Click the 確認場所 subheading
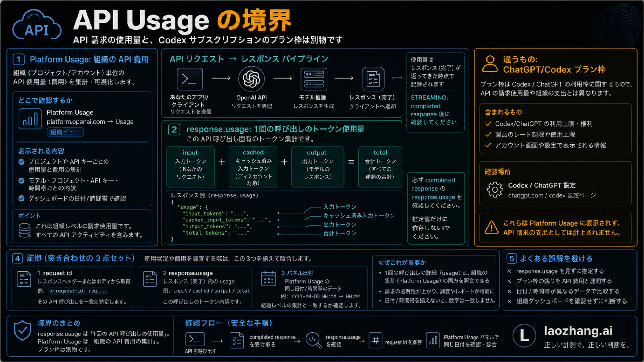Image resolution: width=644 pixels, height=362 pixels. (497, 172)
